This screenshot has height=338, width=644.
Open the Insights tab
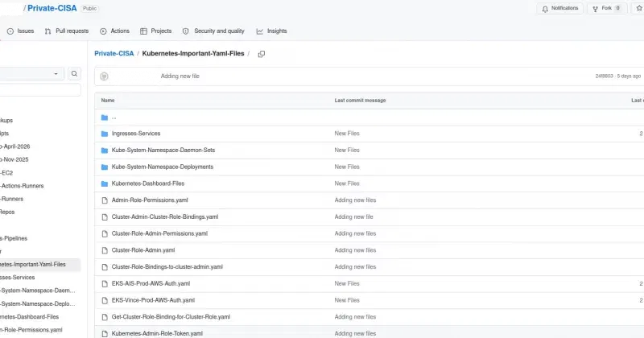point(271,31)
